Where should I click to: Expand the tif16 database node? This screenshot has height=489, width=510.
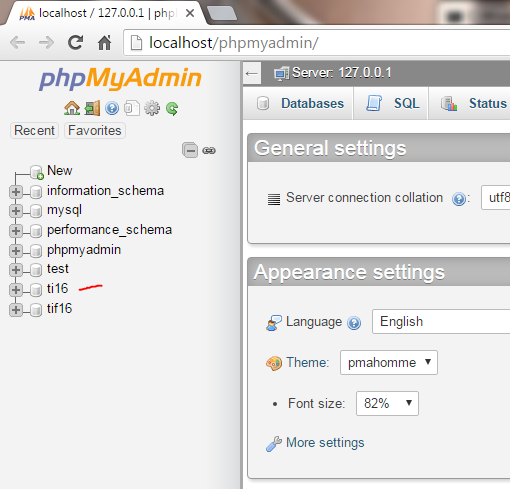pos(16,310)
